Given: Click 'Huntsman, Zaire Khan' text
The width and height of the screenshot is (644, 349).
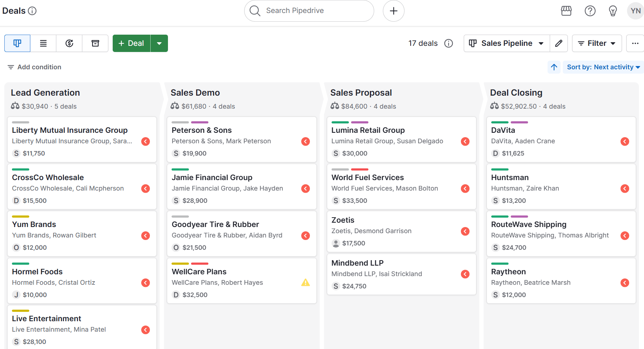Looking at the screenshot, I should [525, 188].
